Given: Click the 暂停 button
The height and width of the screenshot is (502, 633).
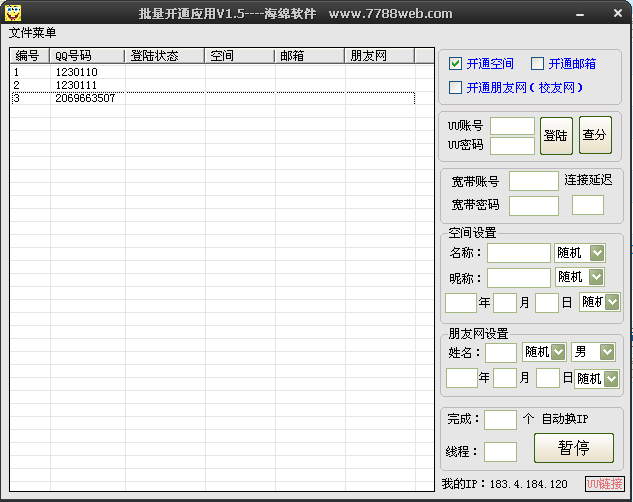Looking at the screenshot, I should tap(574, 448).
